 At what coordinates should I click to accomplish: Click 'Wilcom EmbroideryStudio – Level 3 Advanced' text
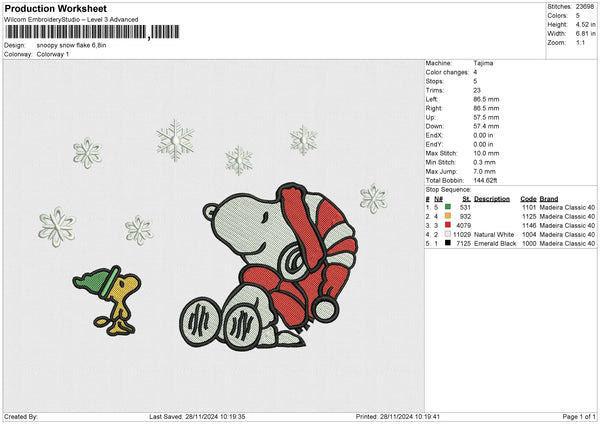[71, 20]
